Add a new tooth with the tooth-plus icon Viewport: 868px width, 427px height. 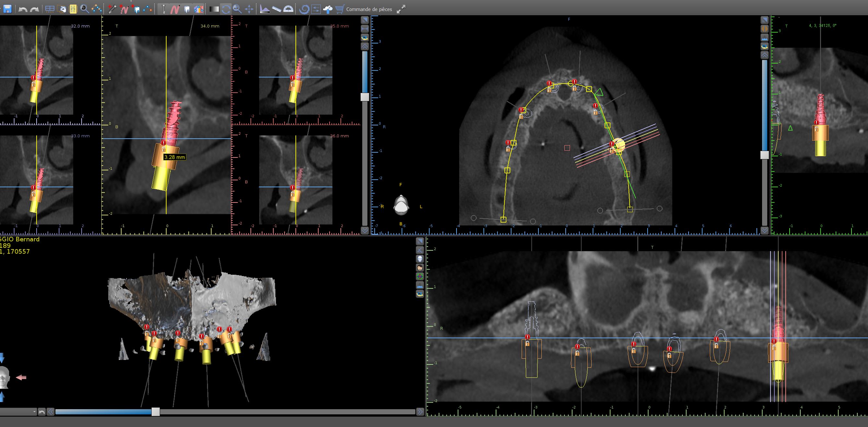(x=136, y=9)
